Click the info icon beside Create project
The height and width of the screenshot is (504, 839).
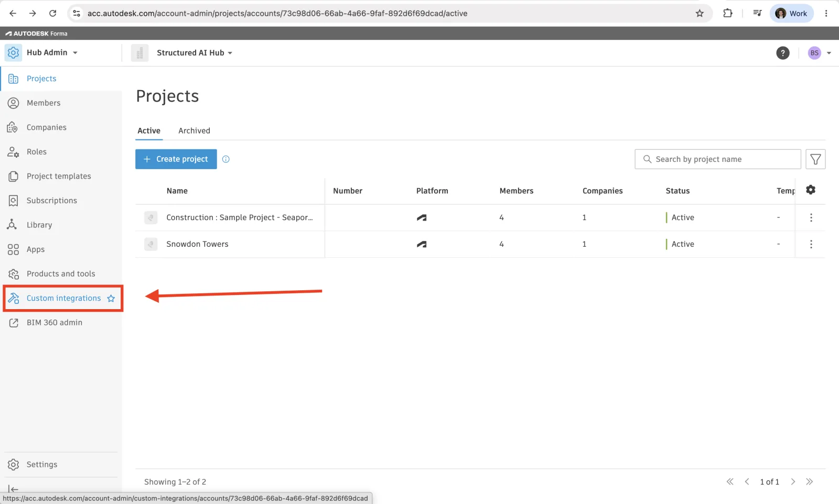coord(226,159)
